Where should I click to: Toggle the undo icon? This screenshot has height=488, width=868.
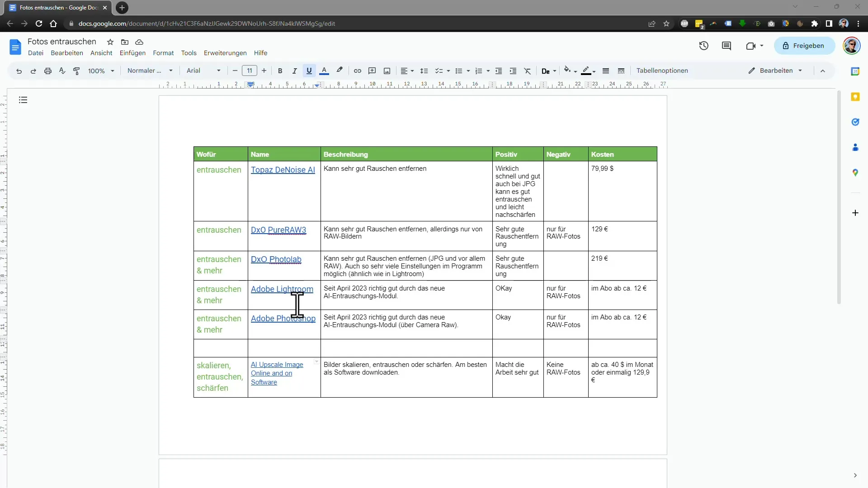(x=19, y=70)
